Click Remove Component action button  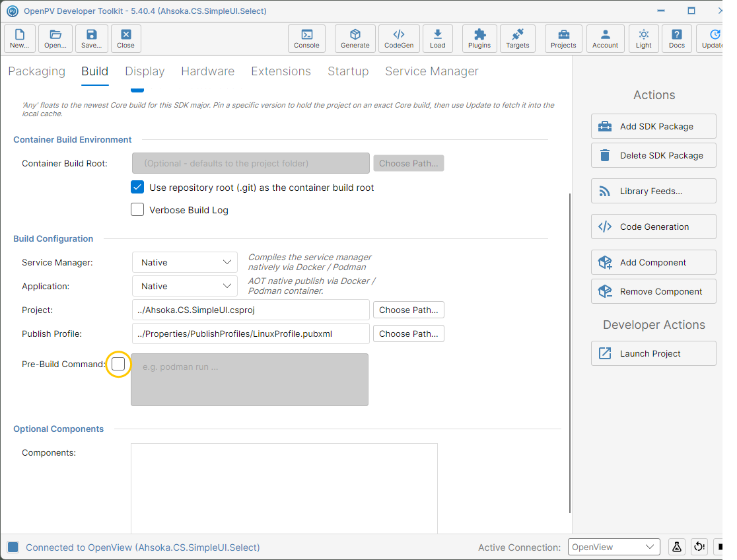coord(653,291)
